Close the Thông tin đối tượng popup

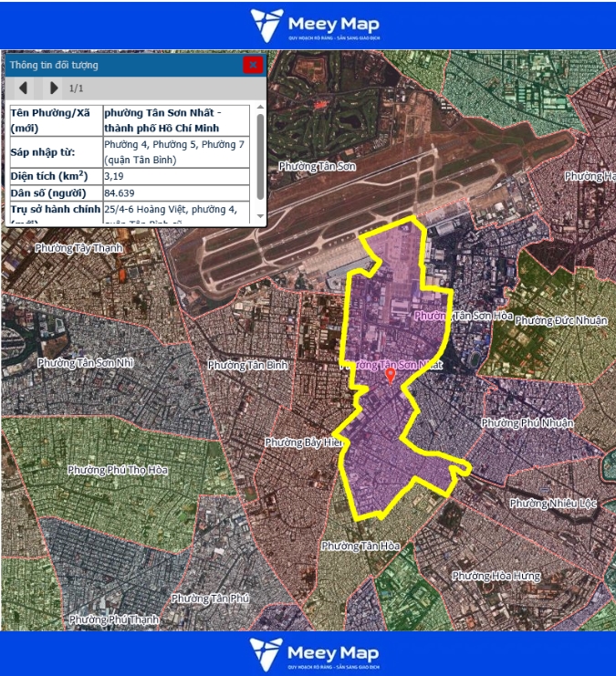(x=253, y=65)
